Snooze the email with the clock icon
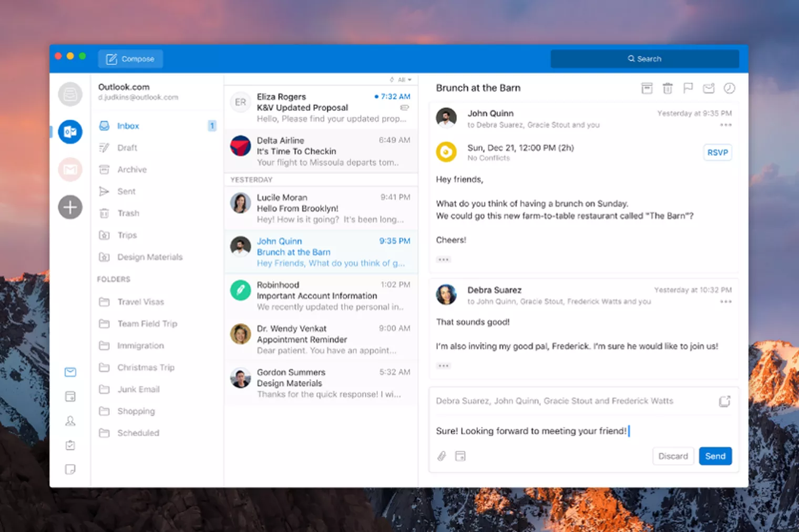 pos(729,88)
